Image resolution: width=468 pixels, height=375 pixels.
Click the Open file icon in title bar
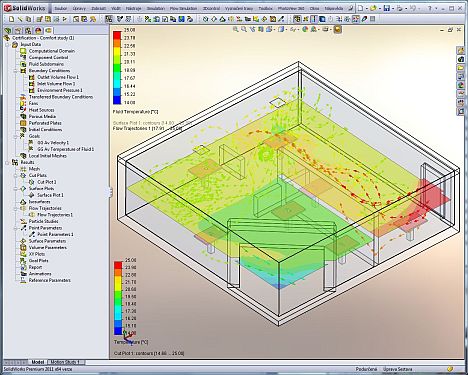pyautogui.click(x=374, y=8)
